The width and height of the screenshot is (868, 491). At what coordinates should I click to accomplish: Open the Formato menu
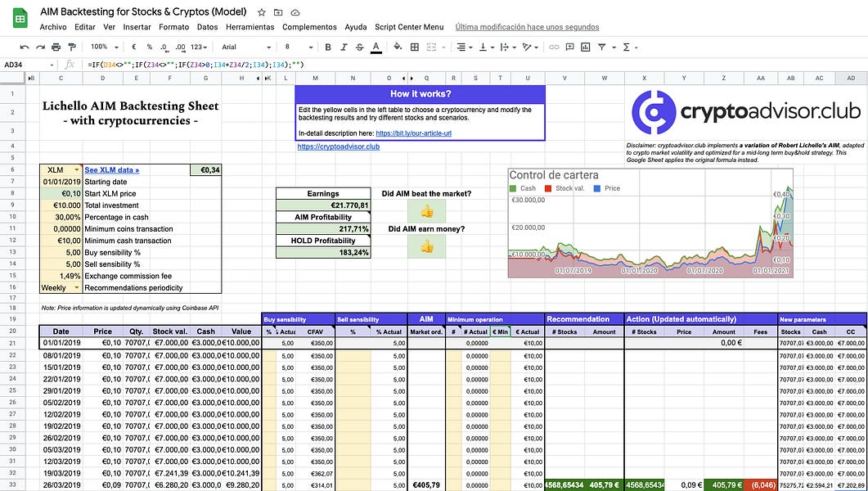[173, 26]
